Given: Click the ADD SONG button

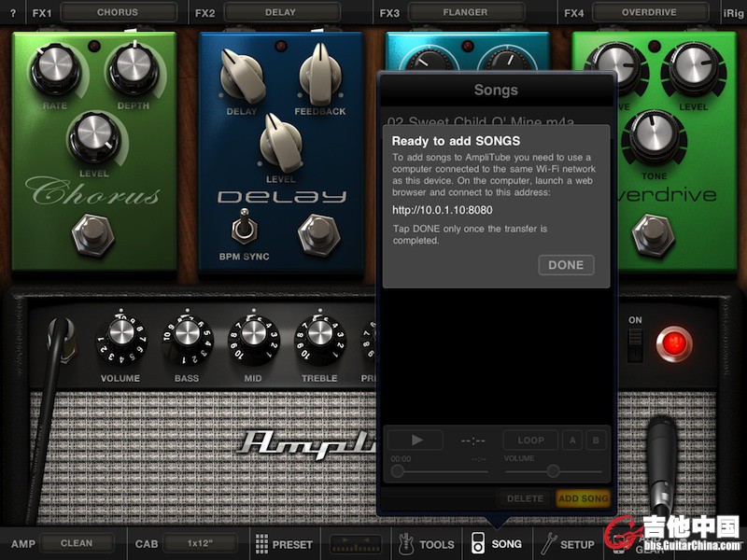Looking at the screenshot, I should 583,498.
